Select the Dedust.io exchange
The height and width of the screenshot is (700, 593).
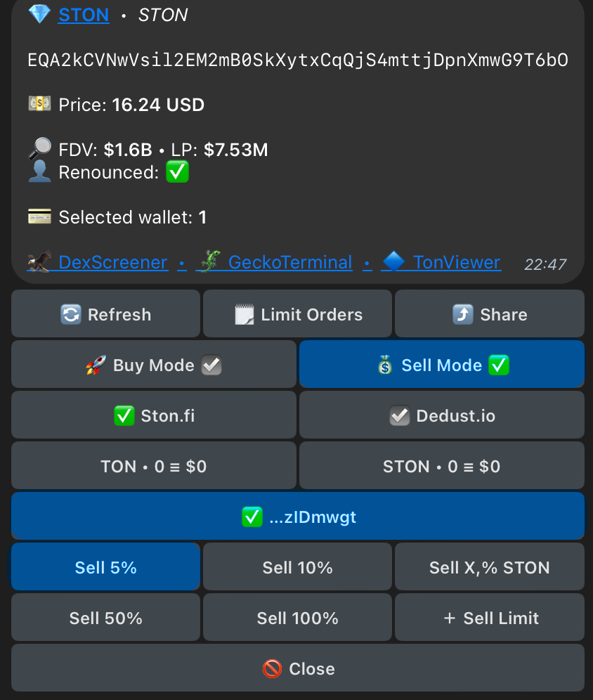[x=442, y=415]
